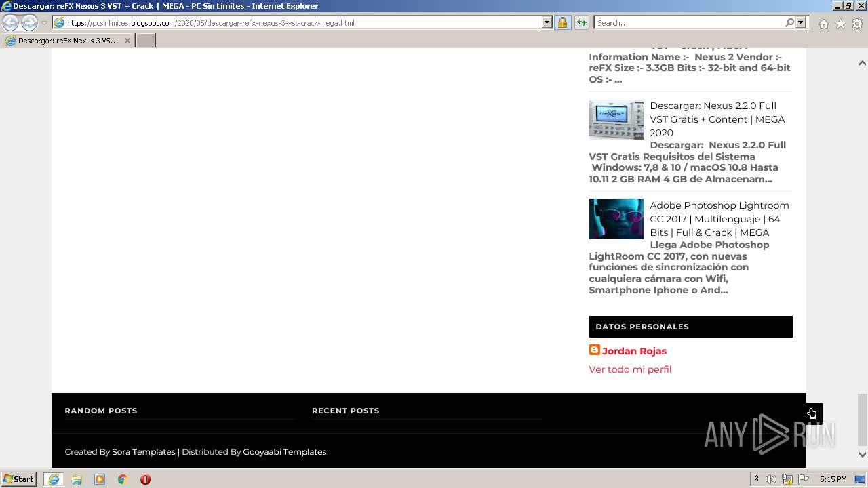Open Windows Explorer folder icon in taskbar
This screenshot has height=488, width=868.
coord(77,479)
